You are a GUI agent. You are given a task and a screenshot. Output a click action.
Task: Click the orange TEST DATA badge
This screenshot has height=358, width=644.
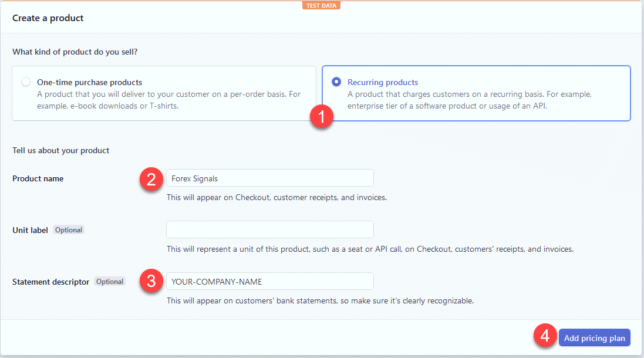pos(322,5)
